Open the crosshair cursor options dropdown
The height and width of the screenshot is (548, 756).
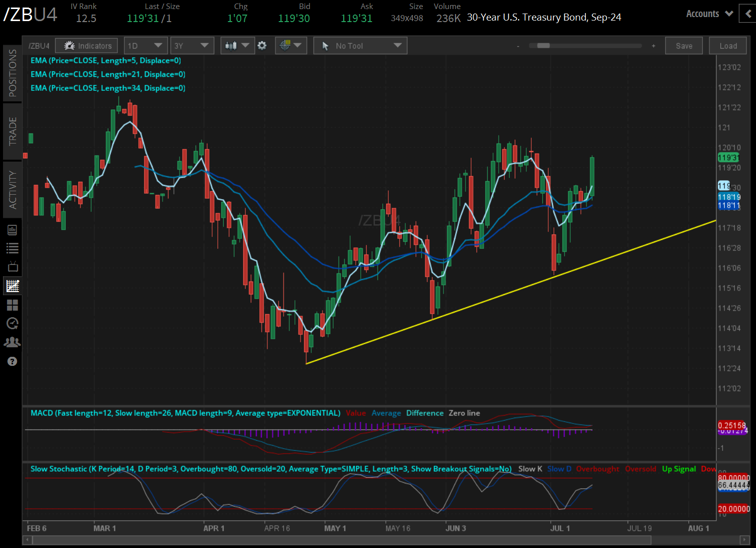pyautogui.click(x=290, y=46)
